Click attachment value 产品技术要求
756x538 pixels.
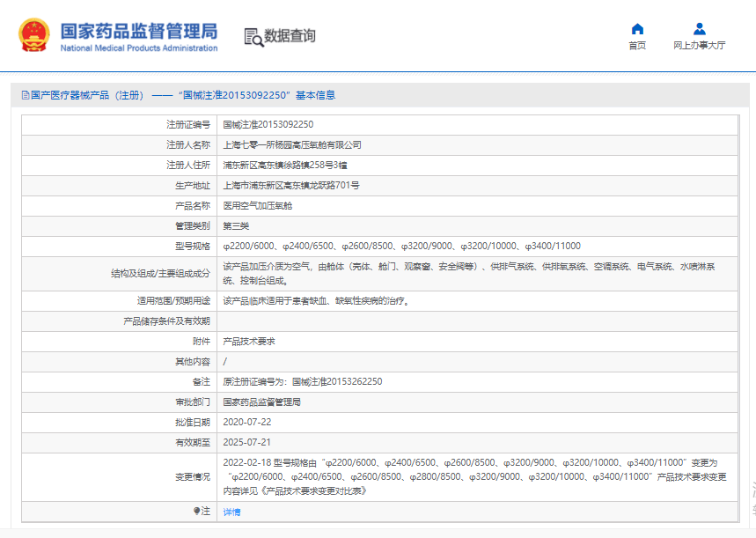pyautogui.click(x=249, y=342)
